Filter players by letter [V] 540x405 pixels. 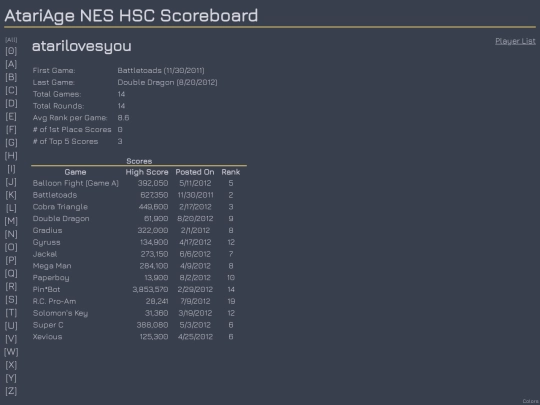11,339
